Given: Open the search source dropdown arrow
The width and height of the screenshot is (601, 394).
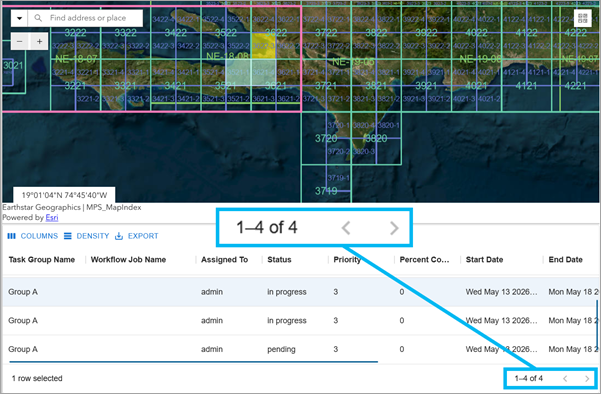Looking at the screenshot, I should tap(20, 18).
